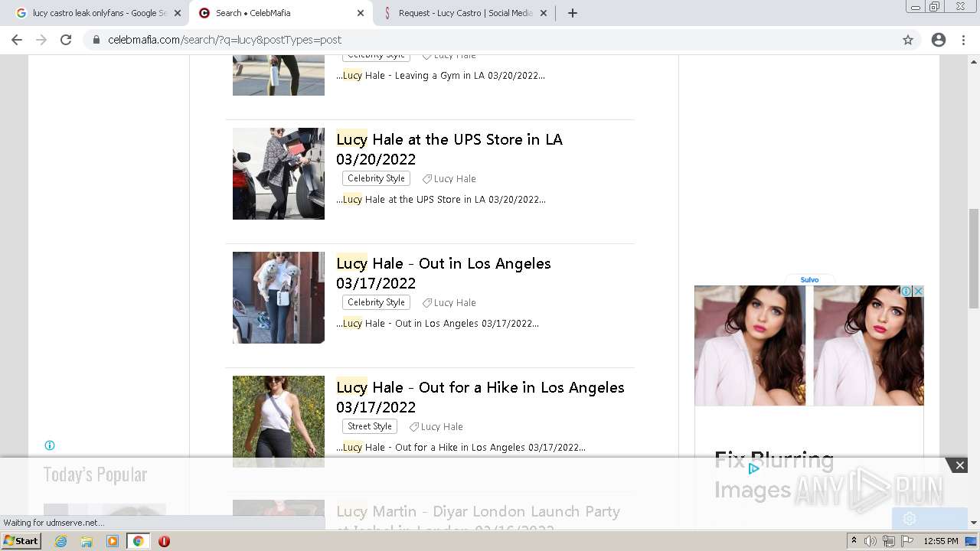Go back to the previous page
The height and width of the screenshot is (551, 980).
tap(17, 40)
